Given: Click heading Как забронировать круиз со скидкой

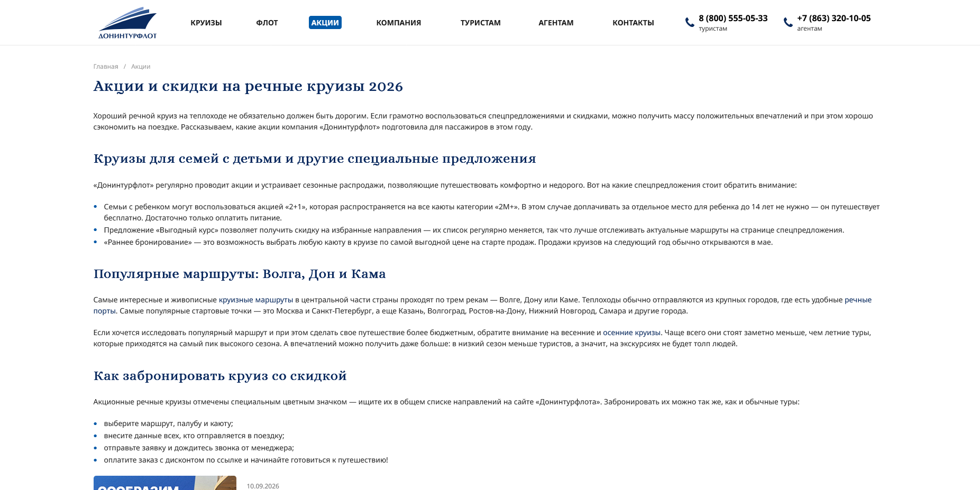Looking at the screenshot, I should (220, 376).
